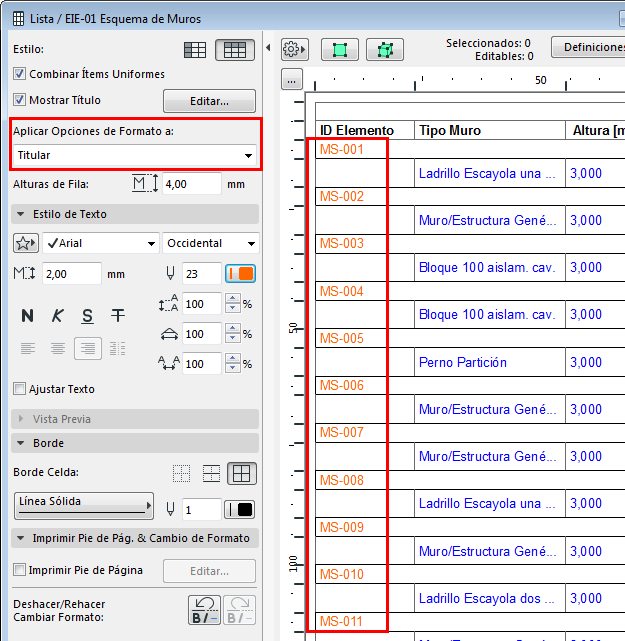Expand the Vista Previa section
Viewport: 625px width, 641px height.
tap(135, 419)
